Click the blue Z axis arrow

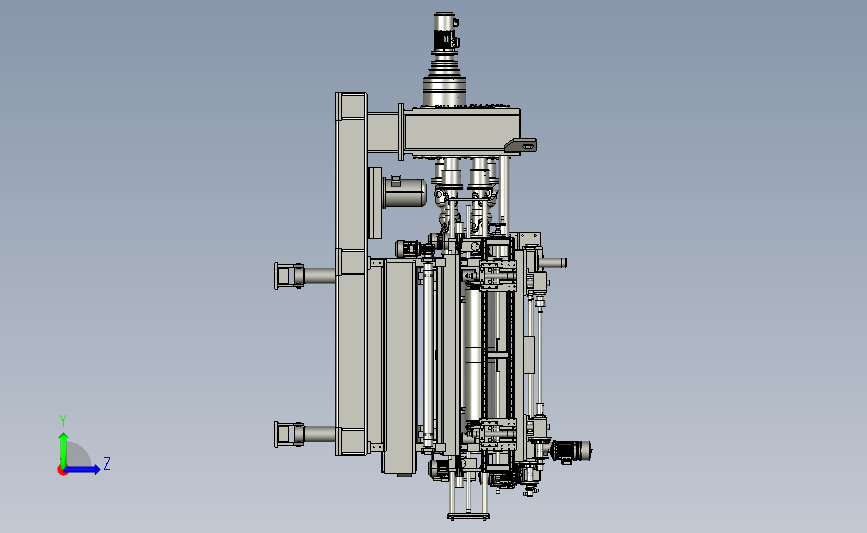(x=81, y=469)
